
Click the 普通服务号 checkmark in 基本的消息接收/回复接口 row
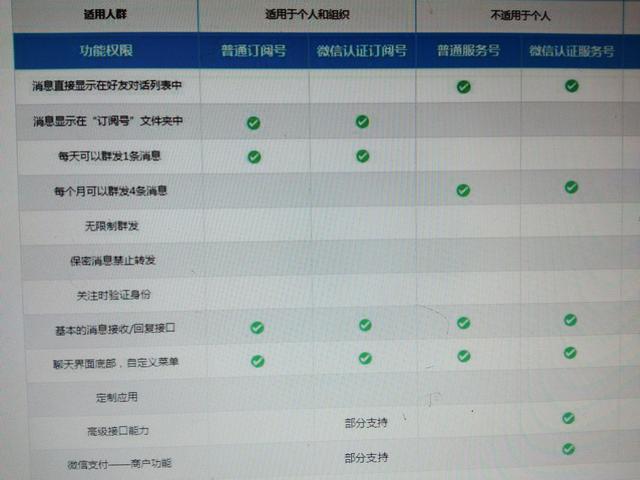(x=463, y=323)
